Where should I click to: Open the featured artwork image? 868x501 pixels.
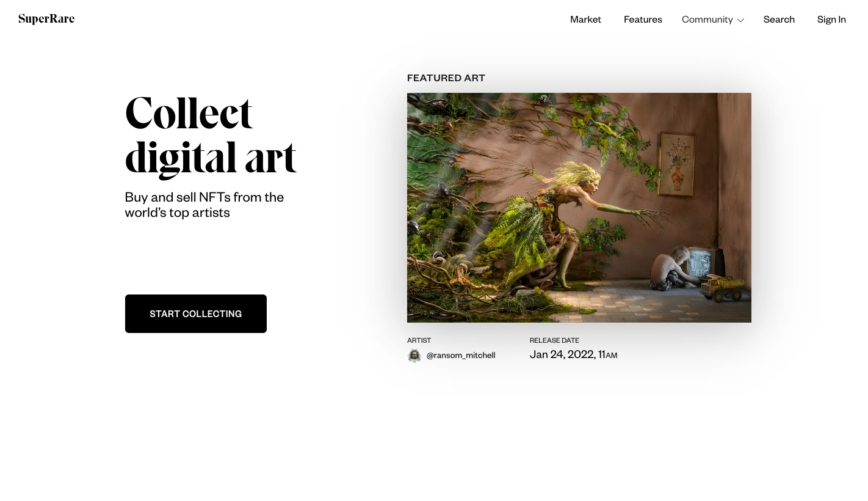579,208
